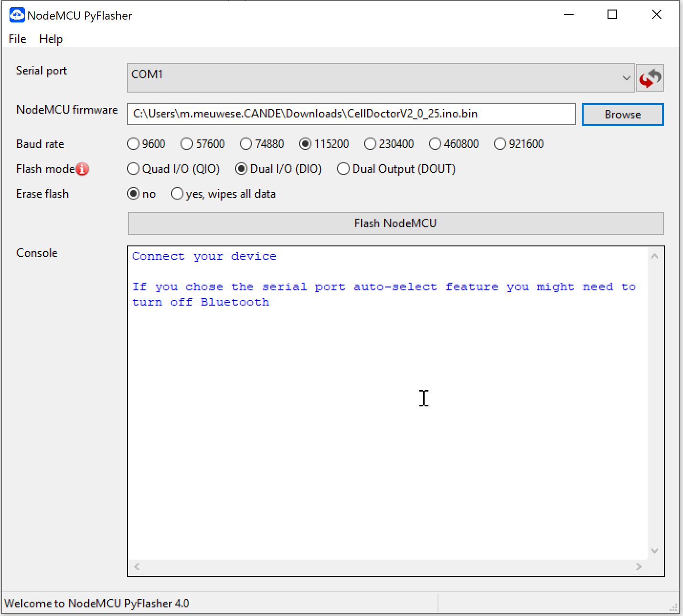Image resolution: width=683 pixels, height=616 pixels.
Task: Click the 'NodeMCU firmware' label
Action: pyautogui.click(x=67, y=110)
